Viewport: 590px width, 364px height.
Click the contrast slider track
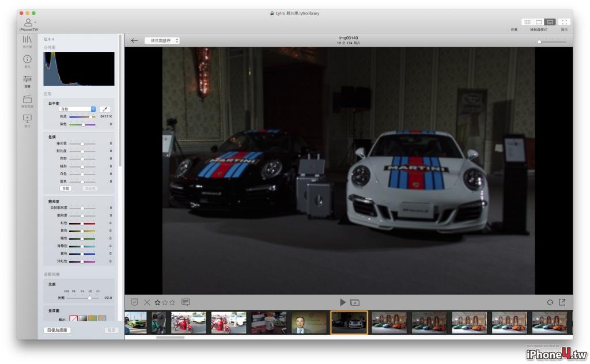[x=82, y=151]
